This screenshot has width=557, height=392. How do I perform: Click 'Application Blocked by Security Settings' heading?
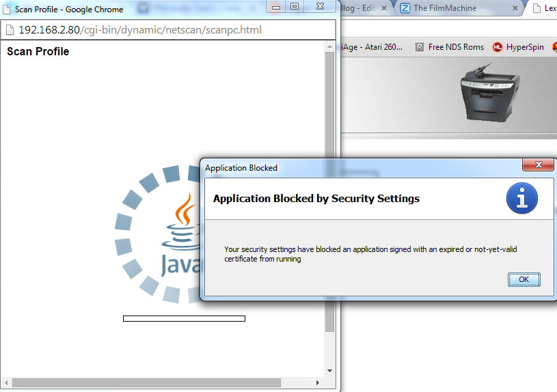316,199
